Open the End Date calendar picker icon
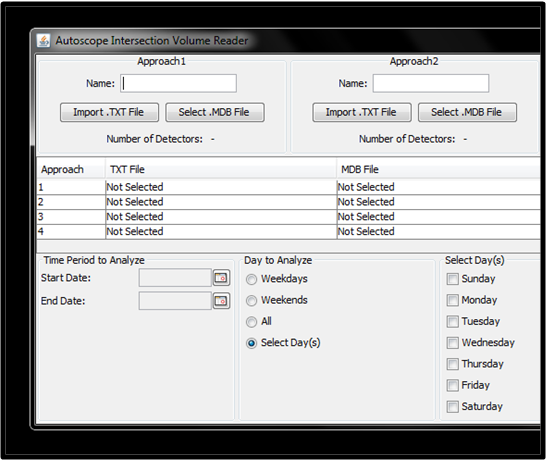The image size is (546, 461). click(221, 301)
